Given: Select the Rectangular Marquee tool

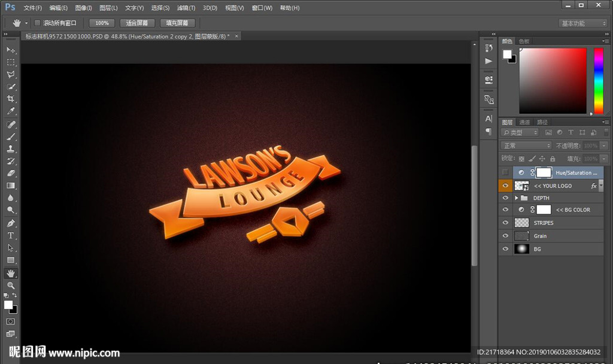Looking at the screenshot, I should (x=11, y=62).
